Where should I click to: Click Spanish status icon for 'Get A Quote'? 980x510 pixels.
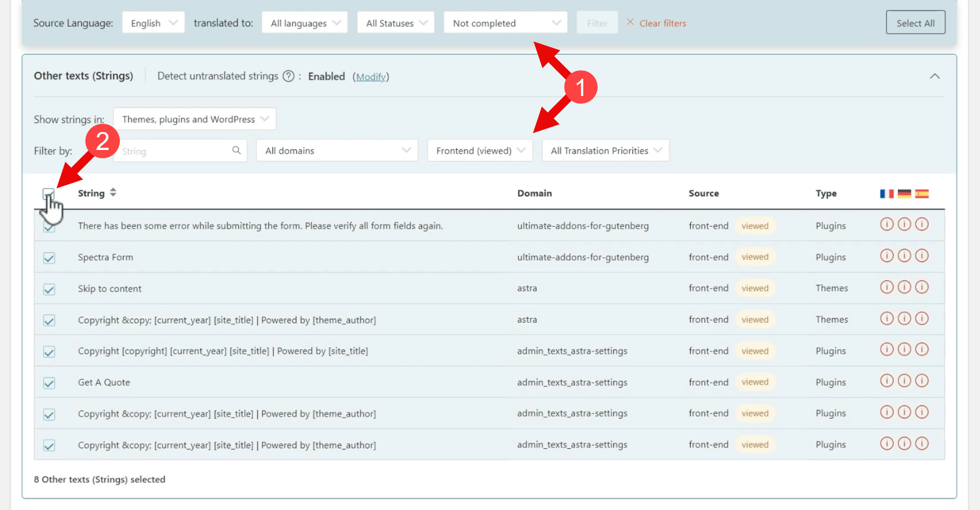(x=922, y=380)
